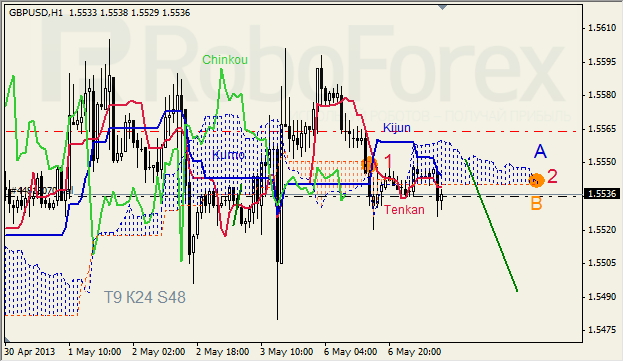Select the red Tenkan label
The height and width of the screenshot is (362, 624).
pos(404,210)
